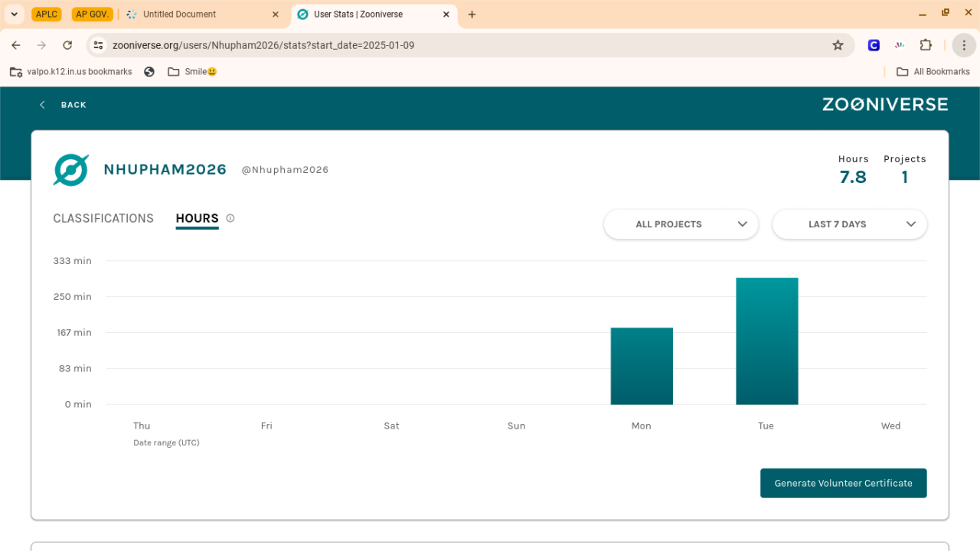Open the APLC pinned tab group
980x551 pixels.
47,14
